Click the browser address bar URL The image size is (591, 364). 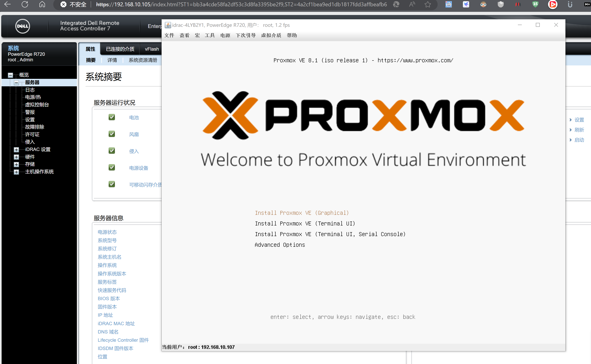coord(241,4)
